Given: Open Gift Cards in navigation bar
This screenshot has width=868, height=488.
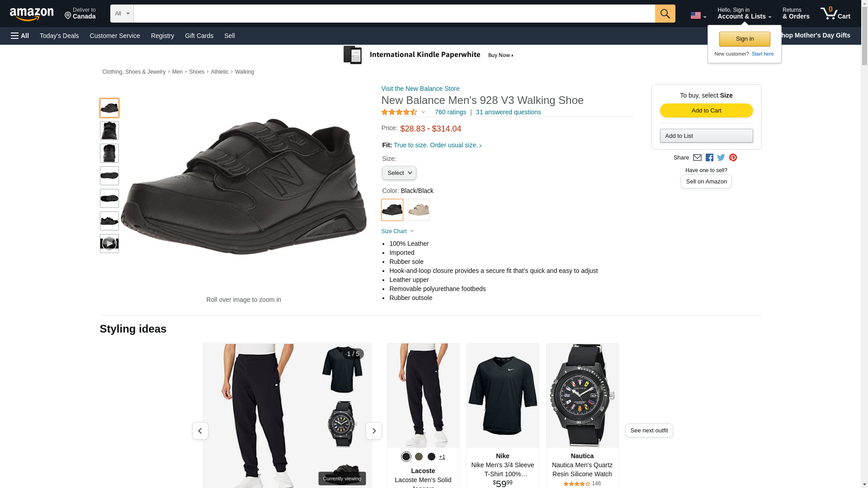Looking at the screenshot, I should coord(199,36).
